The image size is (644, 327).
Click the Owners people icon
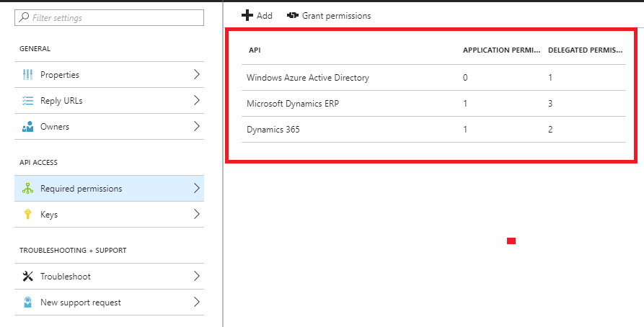coord(28,127)
